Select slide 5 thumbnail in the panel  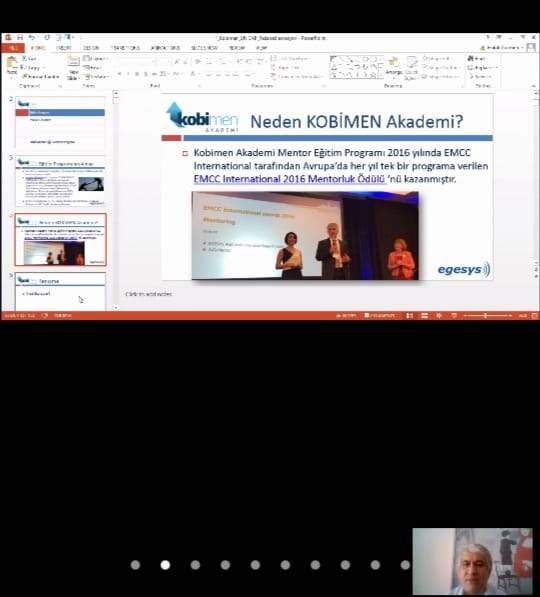point(60,292)
